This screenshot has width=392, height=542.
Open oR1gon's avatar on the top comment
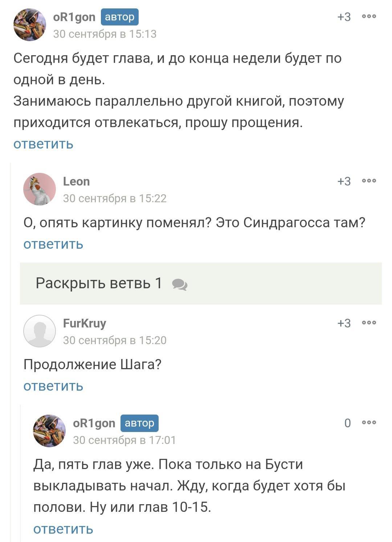[29, 25]
